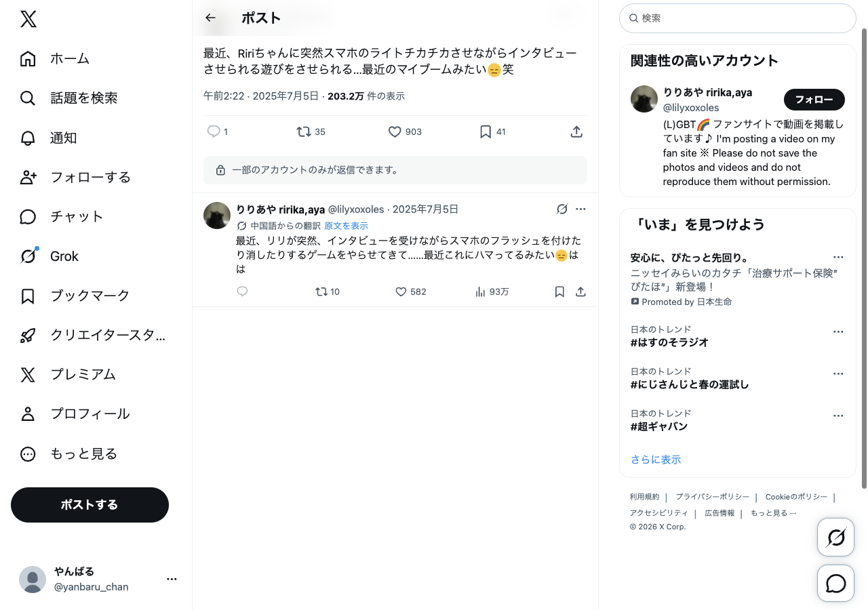Screen dimensions: 868x610
Task: Like the main post (903 likes)
Action: pyautogui.click(x=395, y=131)
